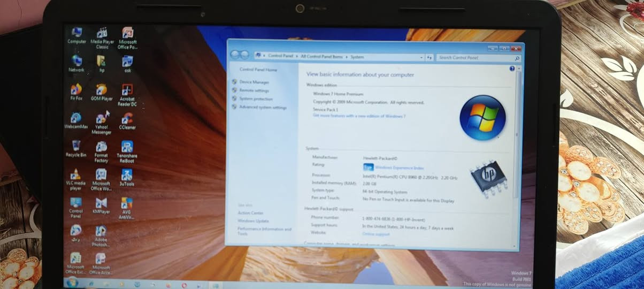Open Microsoft Office Word desktop icon
Viewport: 644px width, 289px height.
(101, 179)
